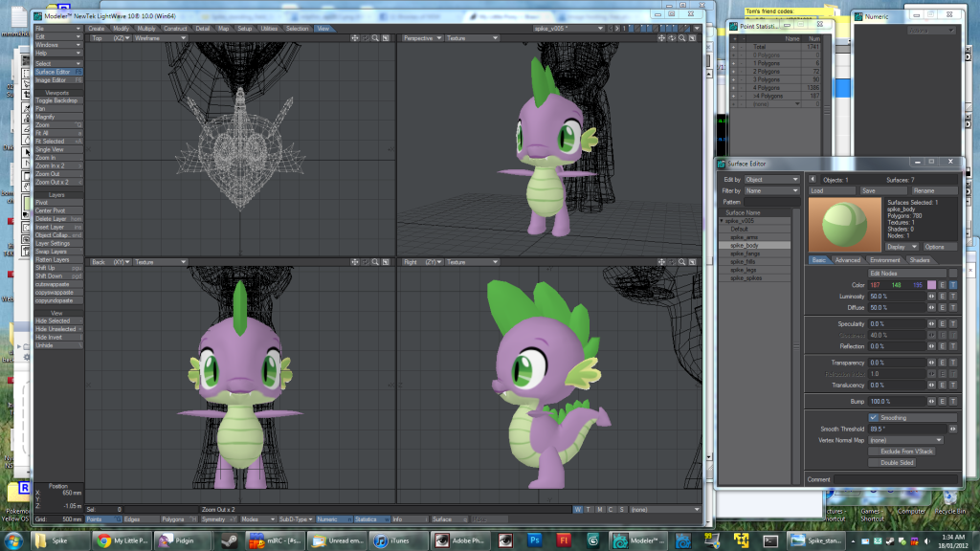The image size is (980, 551).
Task: Click the purple Color swatch in Surface Editor
Action: coord(932,285)
